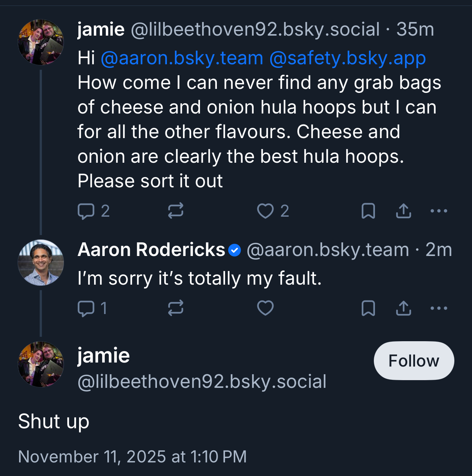Share Aaron Rodericks' reply
Screen dimensions: 472x476
[403, 308]
